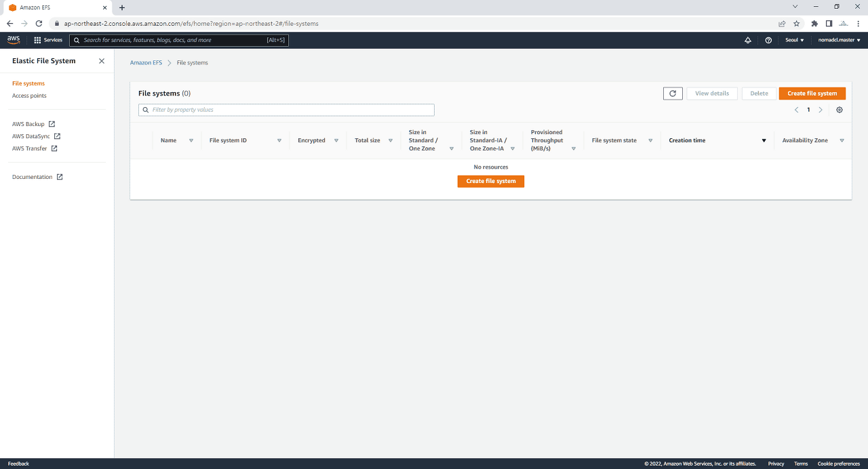Close the Elastic File System sidebar

pyautogui.click(x=102, y=61)
